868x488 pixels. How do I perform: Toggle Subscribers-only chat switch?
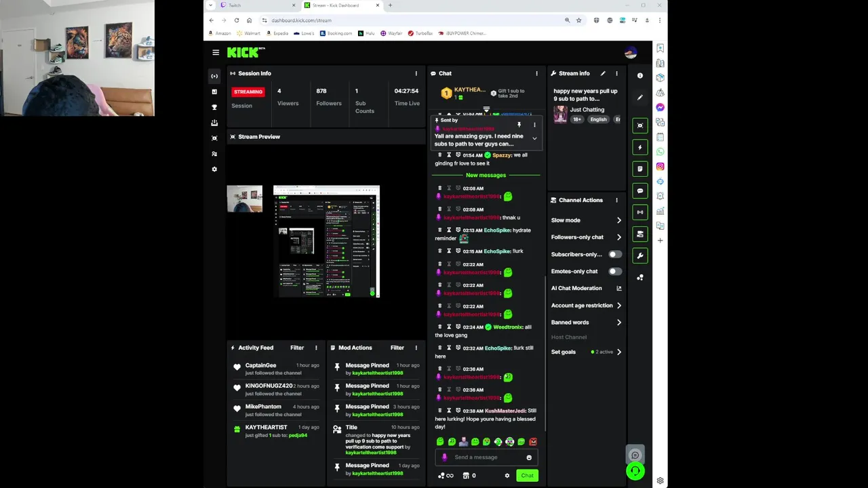(x=614, y=254)
